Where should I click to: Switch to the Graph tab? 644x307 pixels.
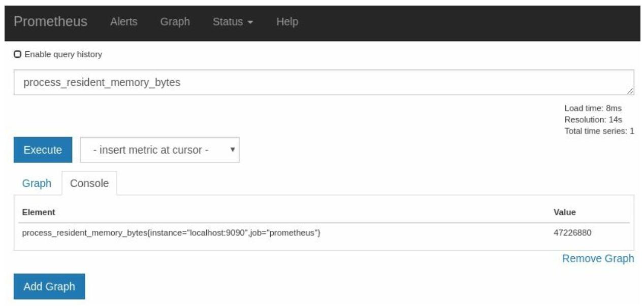(x=37, y=183)
